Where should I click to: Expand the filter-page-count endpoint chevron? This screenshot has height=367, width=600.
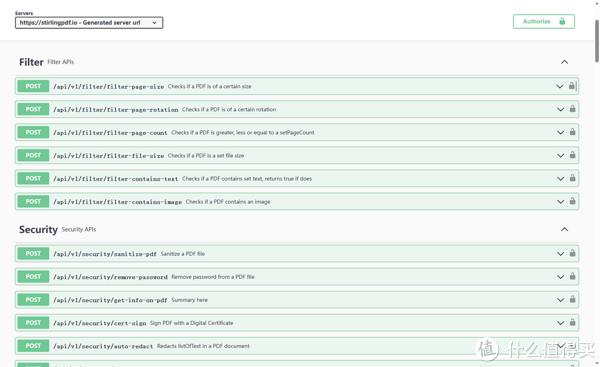tap(561, 132)
